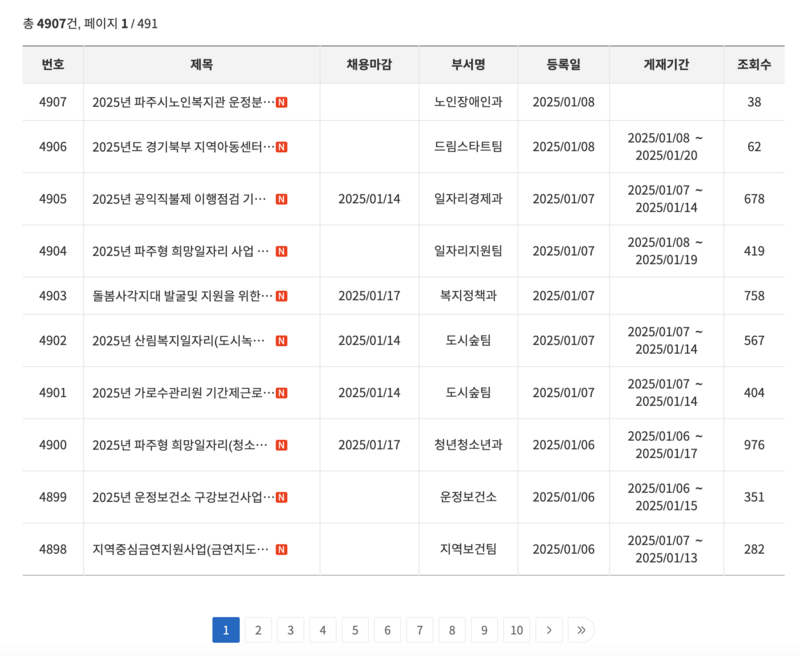Screen dimensions: 800x656
Task: Click the N badge beside post 4907
Action: tap(282, 100)
